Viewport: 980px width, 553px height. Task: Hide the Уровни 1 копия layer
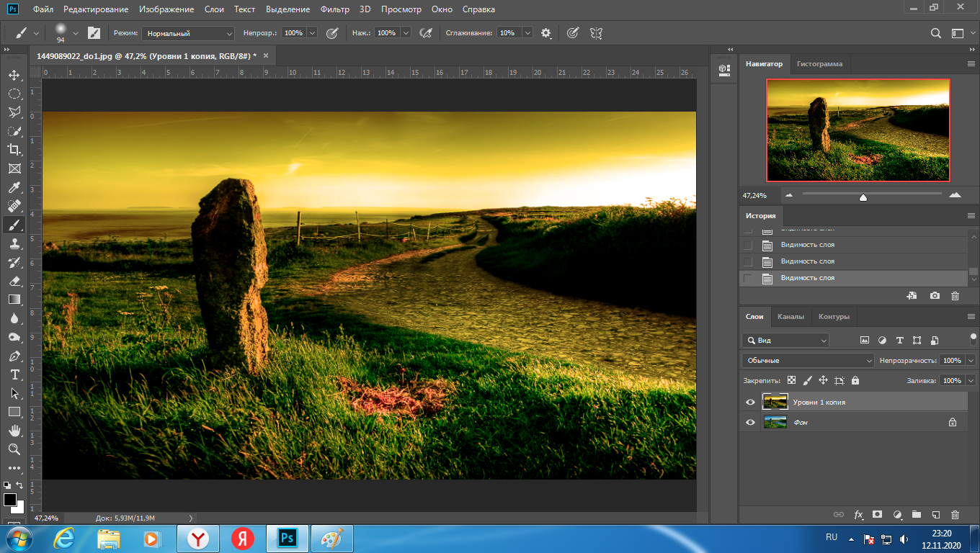click(x=750, y=402)
